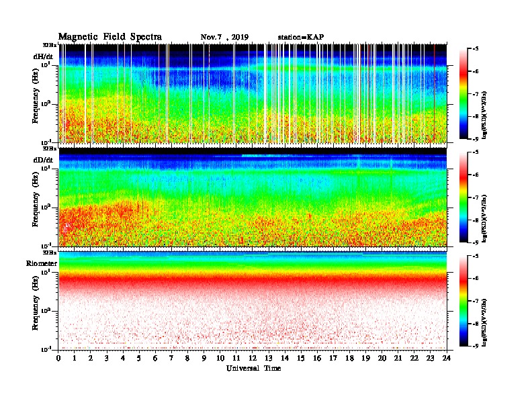
Task: Click hour tick label "10" on time axis
Action: 220,359
